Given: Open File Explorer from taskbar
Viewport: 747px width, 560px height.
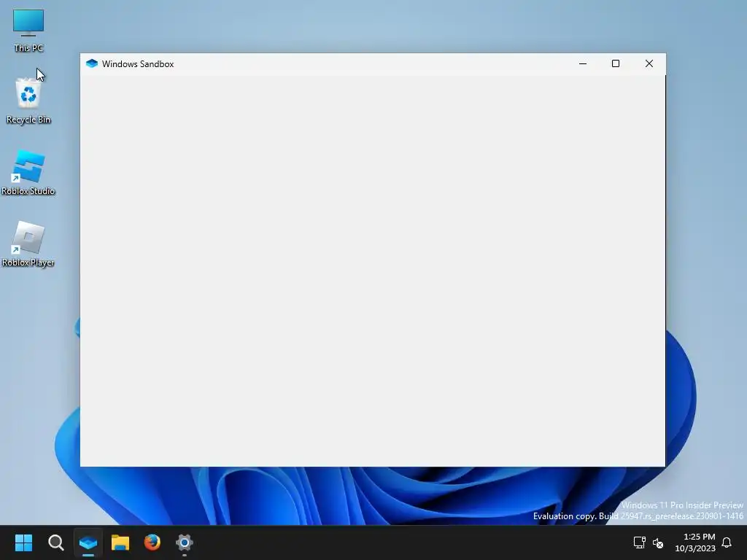Looking at the screenshot, I should click(x=120, y=542).
